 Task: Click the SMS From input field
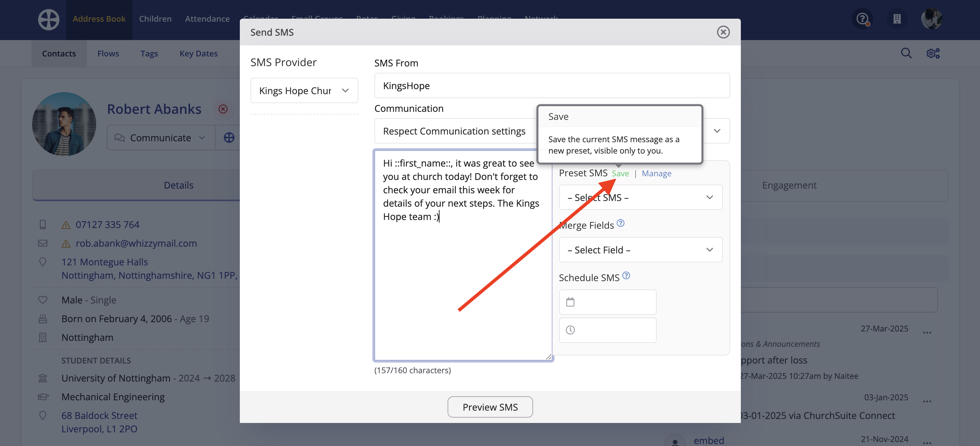(552, 85)
